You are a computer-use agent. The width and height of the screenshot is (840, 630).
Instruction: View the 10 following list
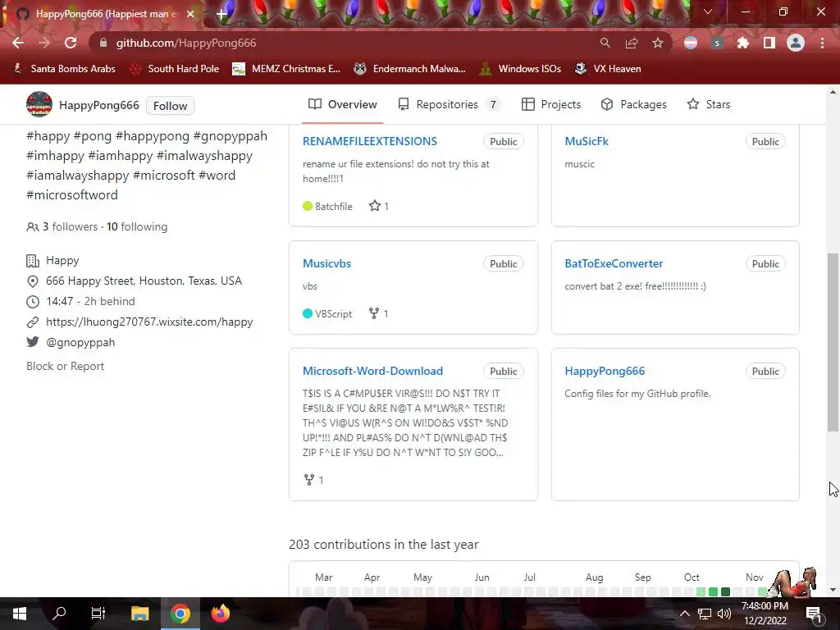(137, 226)
